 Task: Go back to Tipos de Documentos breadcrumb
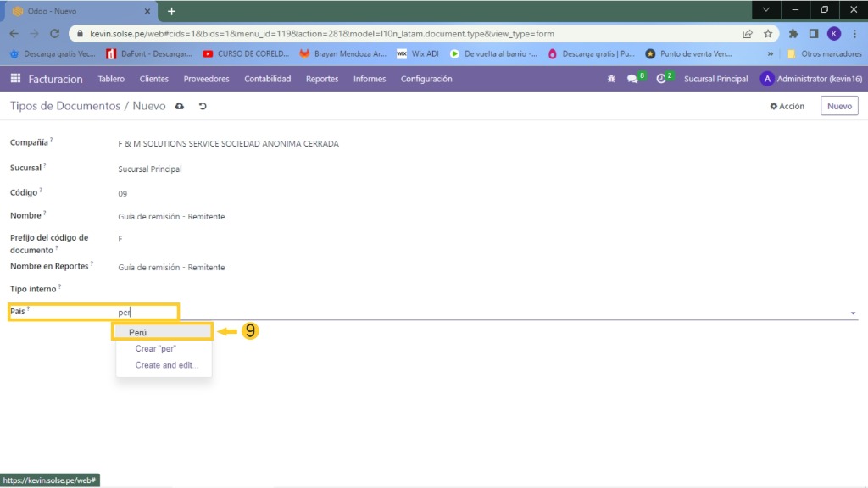(x=64, y=107)
